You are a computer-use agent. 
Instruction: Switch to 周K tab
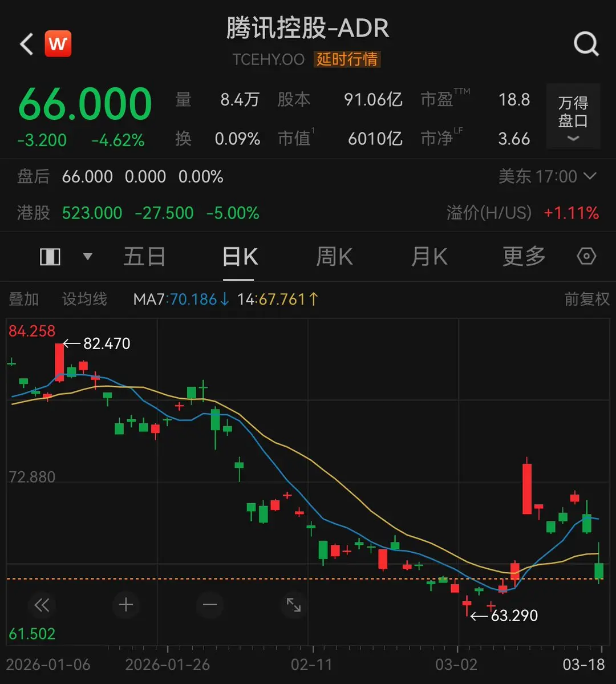pos(334,257)
